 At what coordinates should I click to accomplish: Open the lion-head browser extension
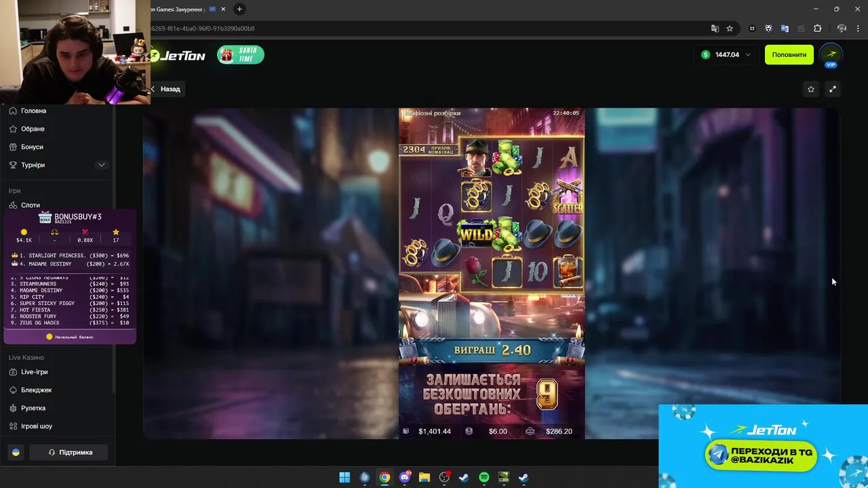click(768, 28)
